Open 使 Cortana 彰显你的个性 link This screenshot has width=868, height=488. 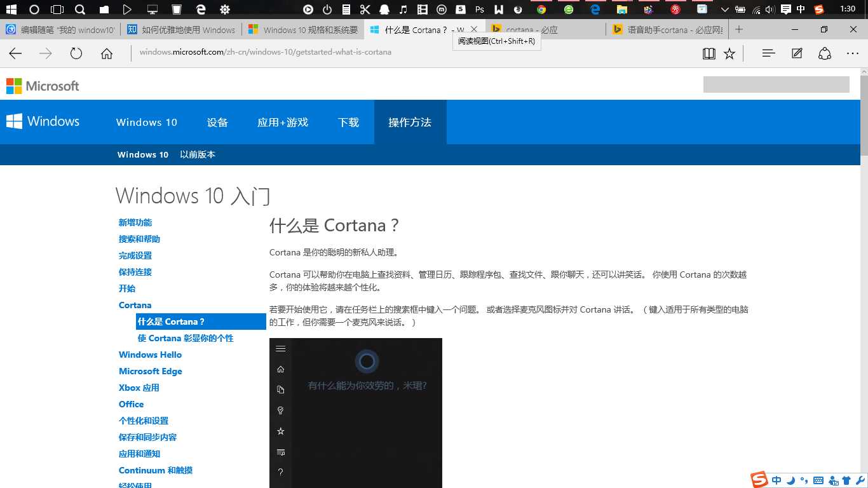[x=186, y=338]
